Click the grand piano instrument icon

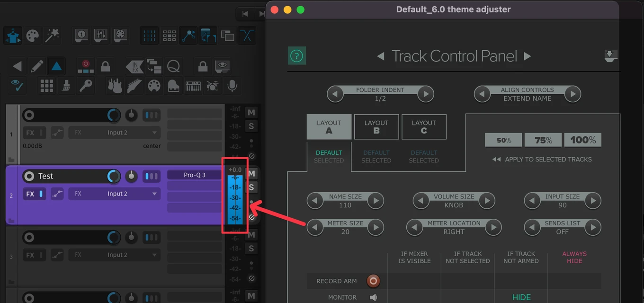tap(173, 86)
